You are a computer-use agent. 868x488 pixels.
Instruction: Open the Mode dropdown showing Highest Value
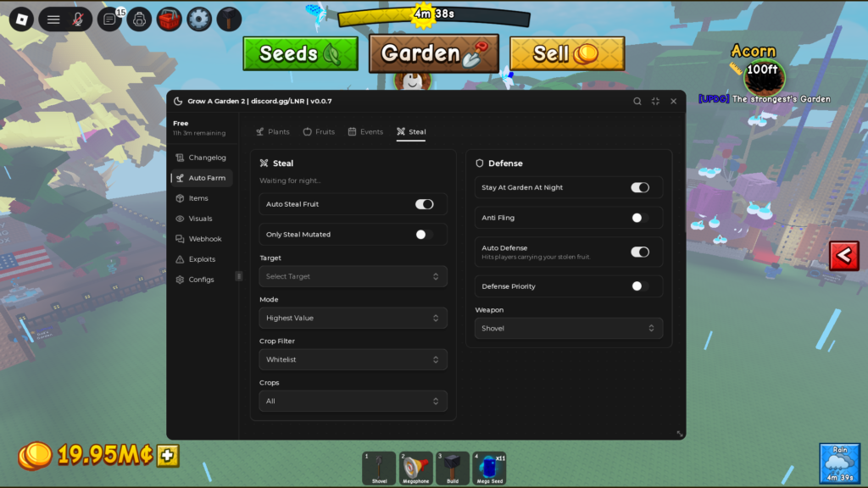click(x=353, y=319)
